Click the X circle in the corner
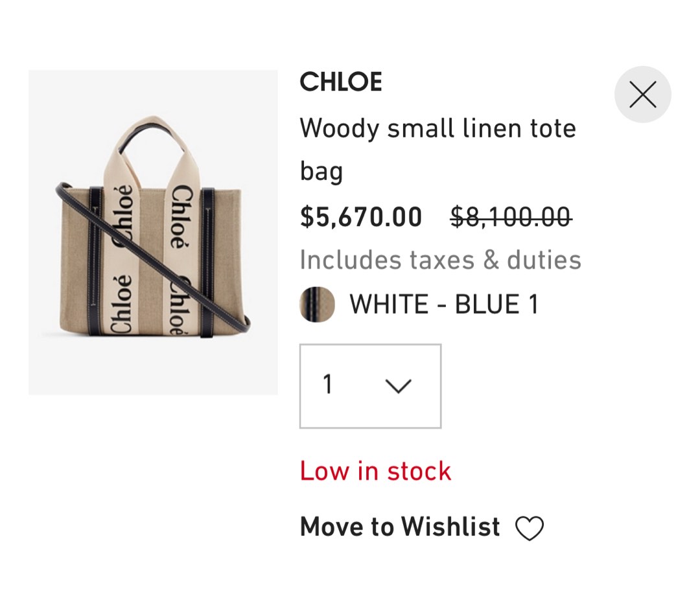Viewport: 700px width, 607px height. point(642,93)
